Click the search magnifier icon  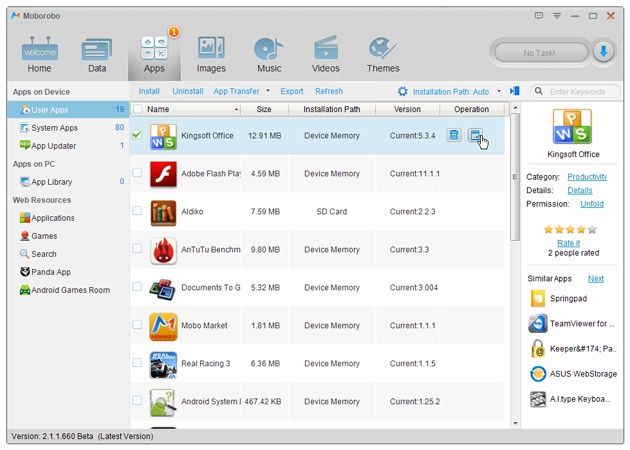pos(539,91)
